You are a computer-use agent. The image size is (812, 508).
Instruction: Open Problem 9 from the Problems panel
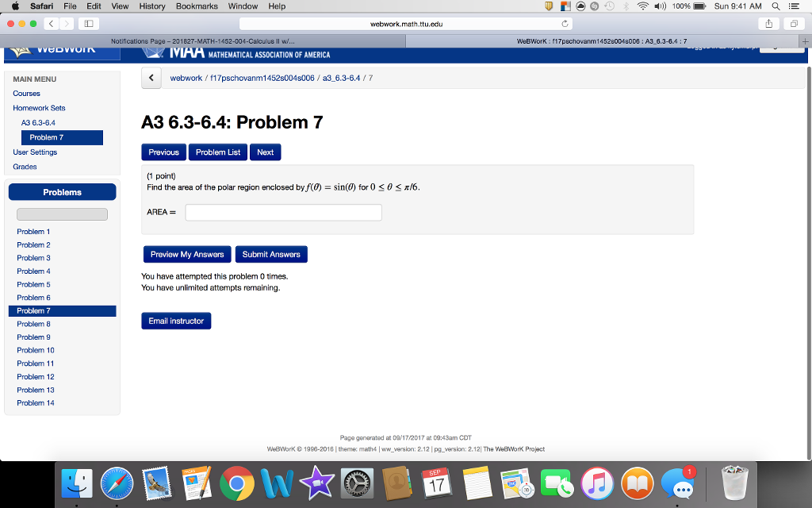(x=33, y=337)
